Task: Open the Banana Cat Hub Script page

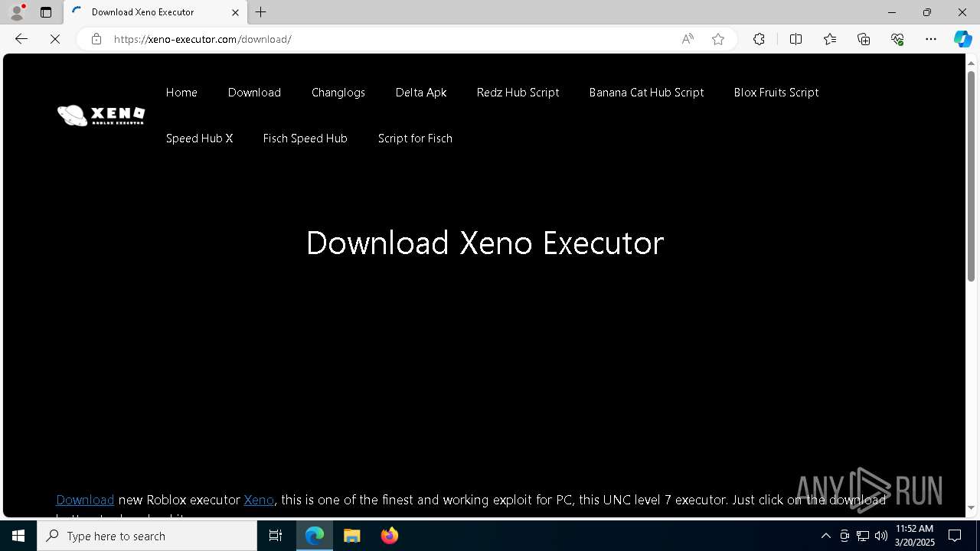Action: [x=646, y=93]
